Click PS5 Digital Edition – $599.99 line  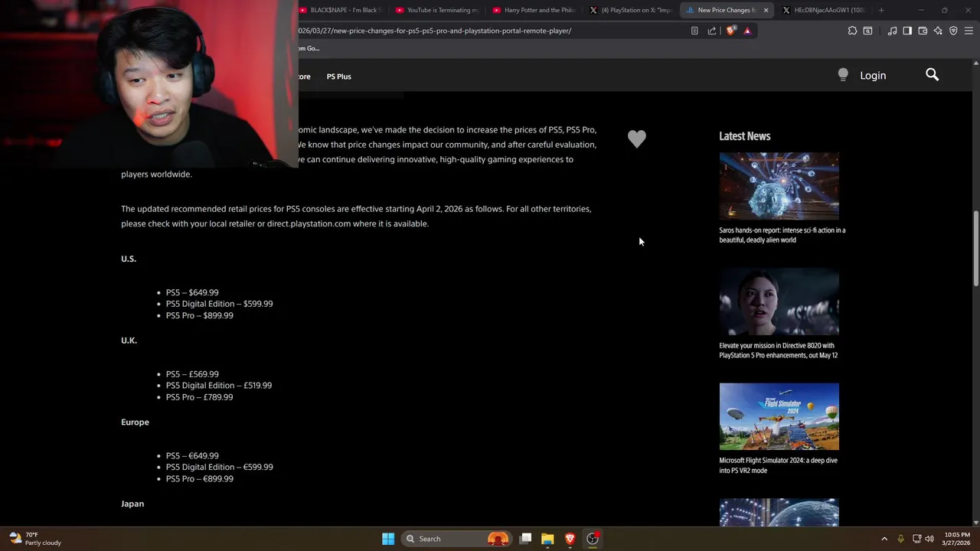click(219, 304)
